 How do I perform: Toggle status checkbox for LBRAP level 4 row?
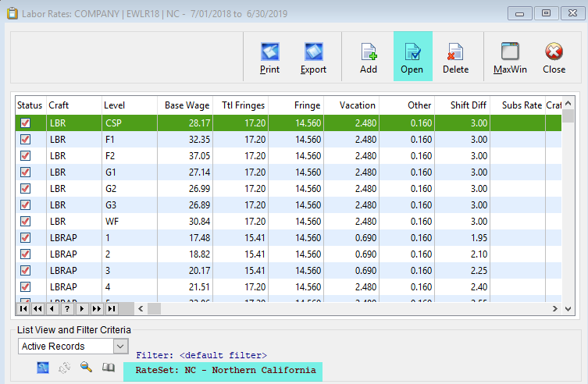click(26, 287)
